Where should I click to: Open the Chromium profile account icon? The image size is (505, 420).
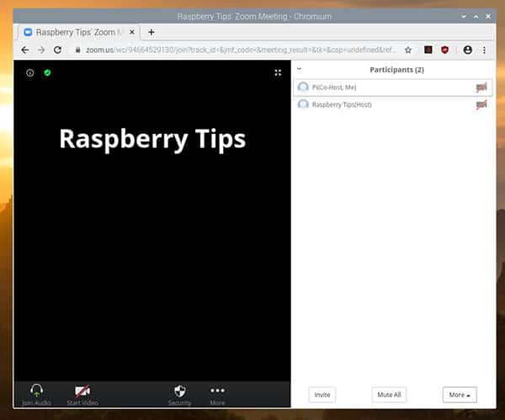(468, 50)
